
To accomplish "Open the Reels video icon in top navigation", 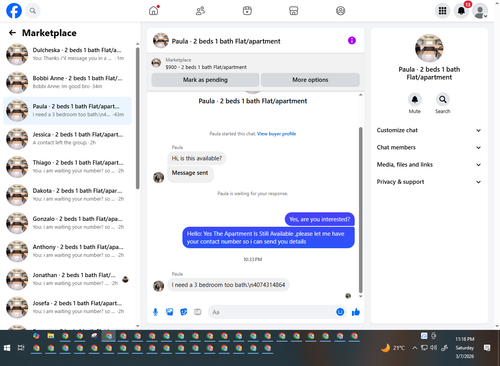I will pos(247,11).
